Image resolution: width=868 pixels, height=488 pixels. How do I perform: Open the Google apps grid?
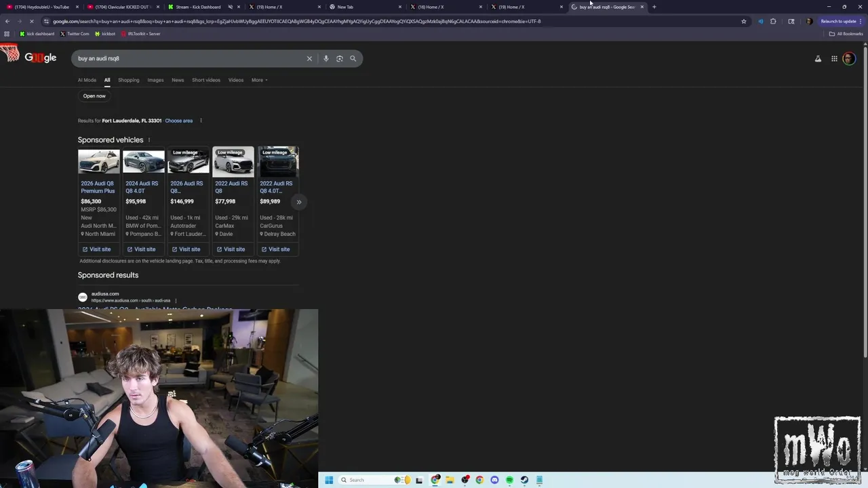[834, 59]
